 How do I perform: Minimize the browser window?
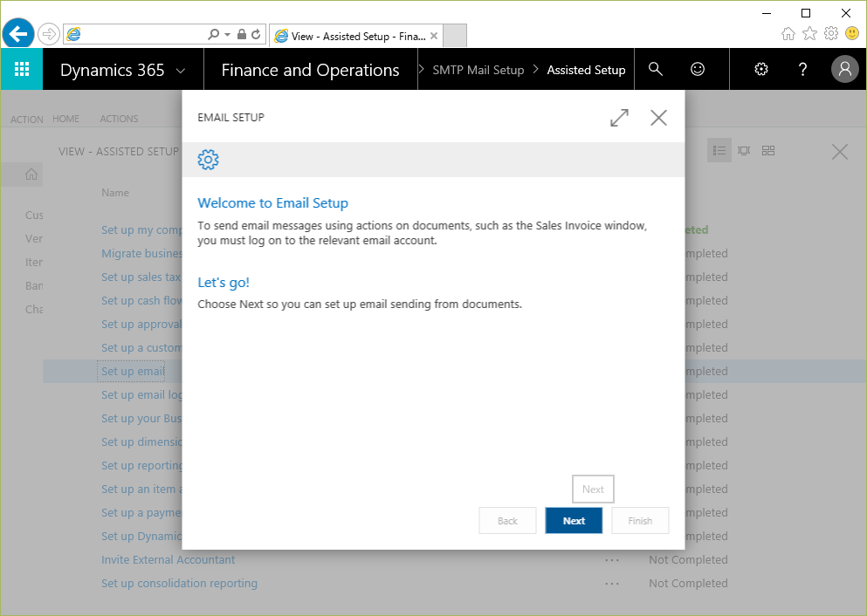point(767,13)
